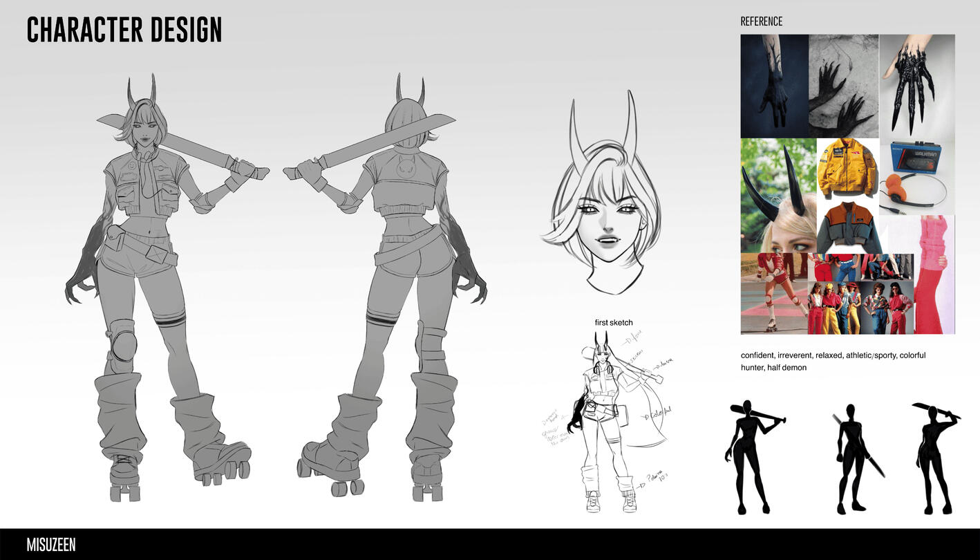Click the yellow bomber jacket reference photo
The image size is (980, 560).
[847, 169]
